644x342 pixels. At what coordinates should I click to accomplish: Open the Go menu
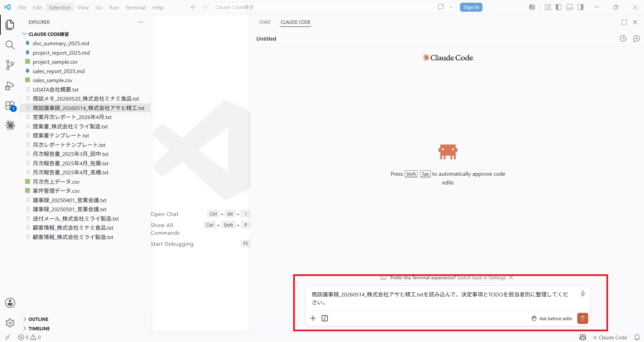point(99,7)
